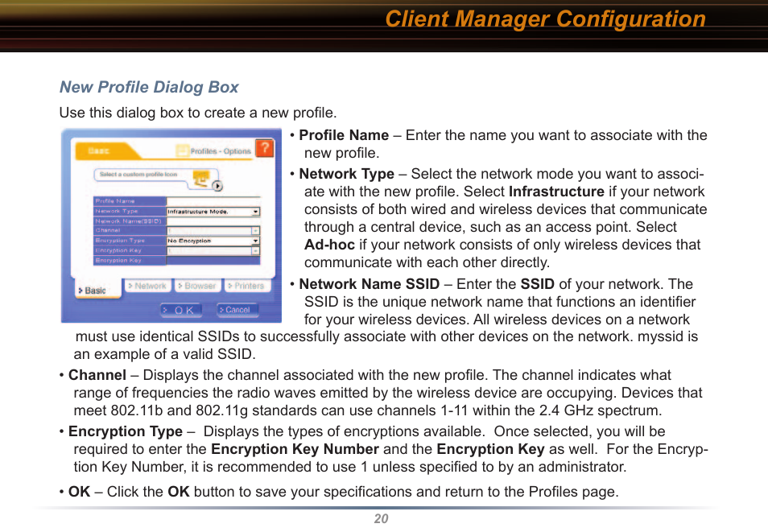This screenshot has width=768, height=532.
Task: Click the bold 'Profile Name' bullet term
Action: click(344, 135)
